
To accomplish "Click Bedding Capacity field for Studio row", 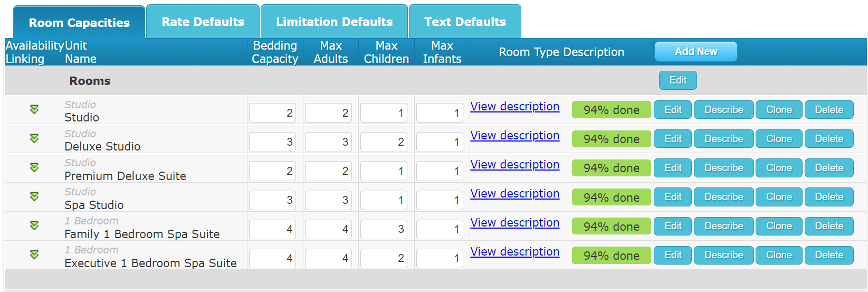I will [272, 112].
